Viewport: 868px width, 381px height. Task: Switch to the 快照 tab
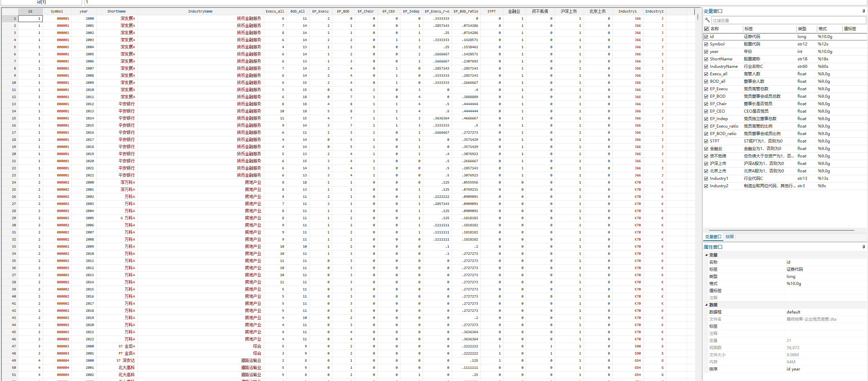click(x=730, y=237)
